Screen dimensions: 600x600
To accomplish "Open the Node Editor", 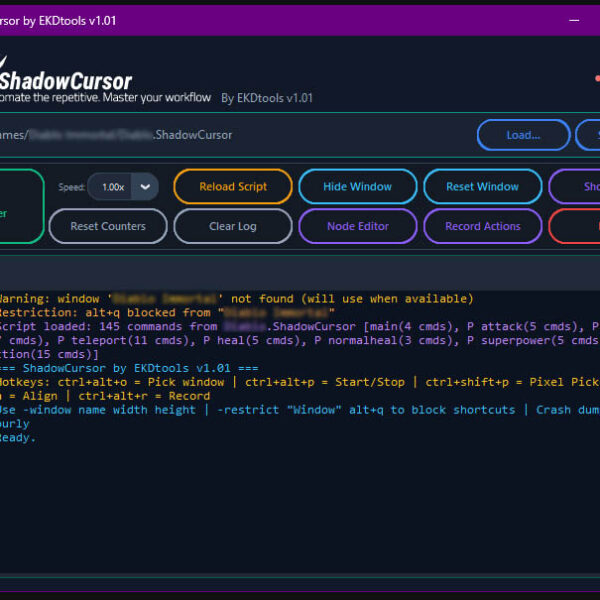I will pos(357,226).
